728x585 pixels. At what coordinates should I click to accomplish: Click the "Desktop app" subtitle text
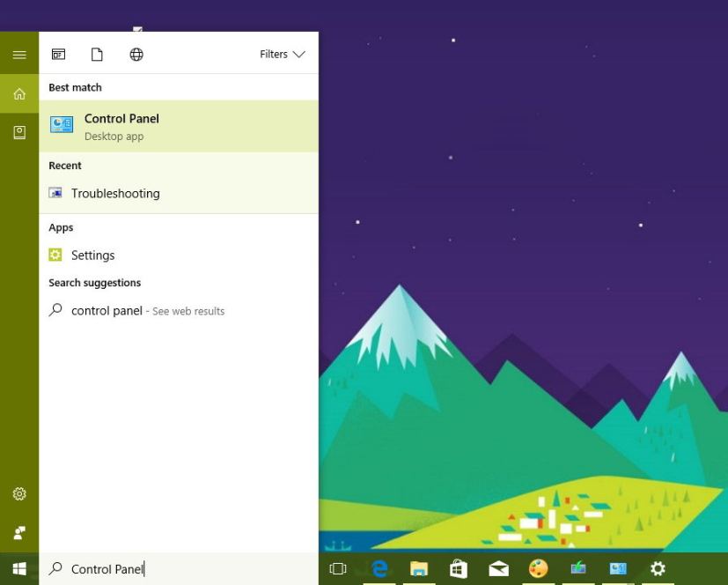[114, 137]
